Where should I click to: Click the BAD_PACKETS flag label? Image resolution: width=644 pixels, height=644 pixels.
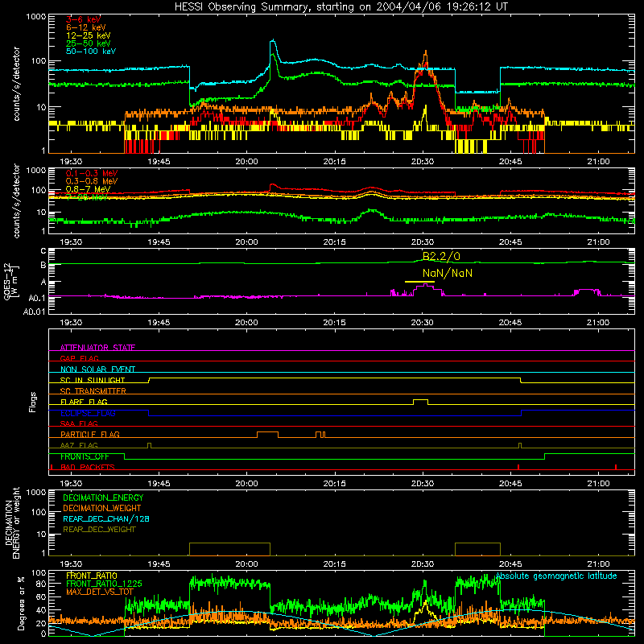click(88, 468)
